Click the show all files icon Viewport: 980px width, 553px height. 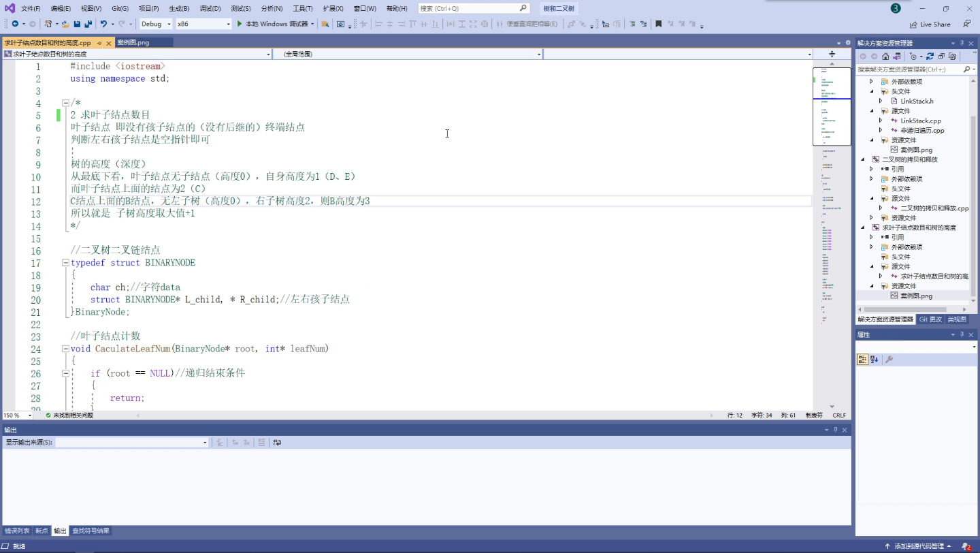[x=953, y=57]
